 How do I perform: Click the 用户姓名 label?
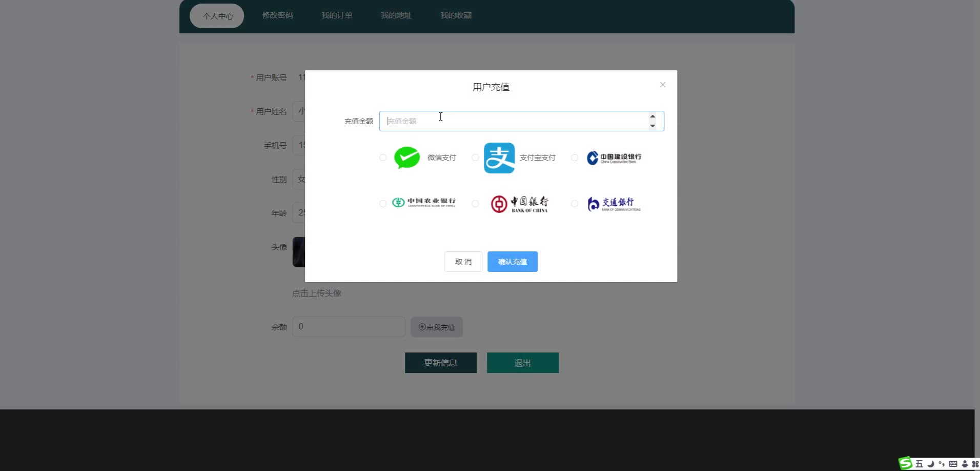coord(271,111)
